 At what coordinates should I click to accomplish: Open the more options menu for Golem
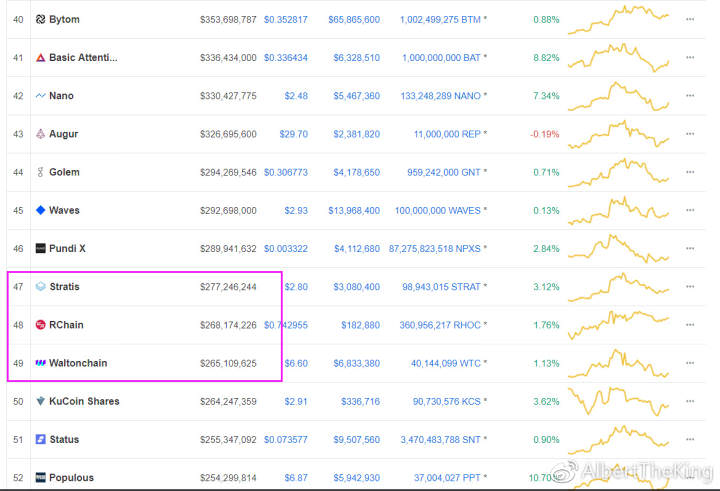(690, 172)
